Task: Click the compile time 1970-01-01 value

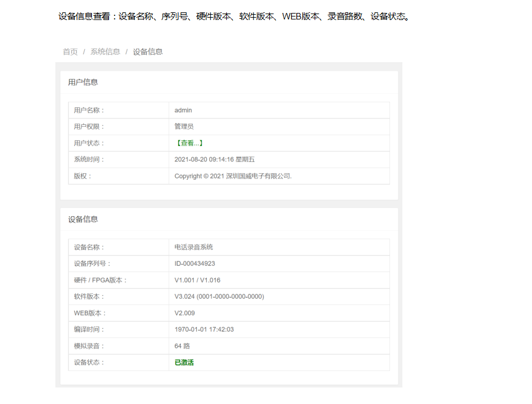Action: pyautogui.click(x=204, y=330)
